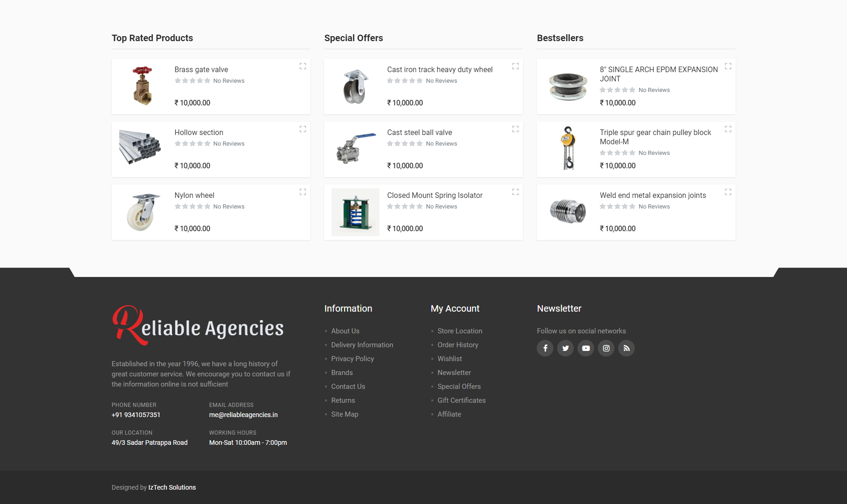This screenshot has height=504, width=847.
Task: Open Site Map link
Action: coord(344,414)
